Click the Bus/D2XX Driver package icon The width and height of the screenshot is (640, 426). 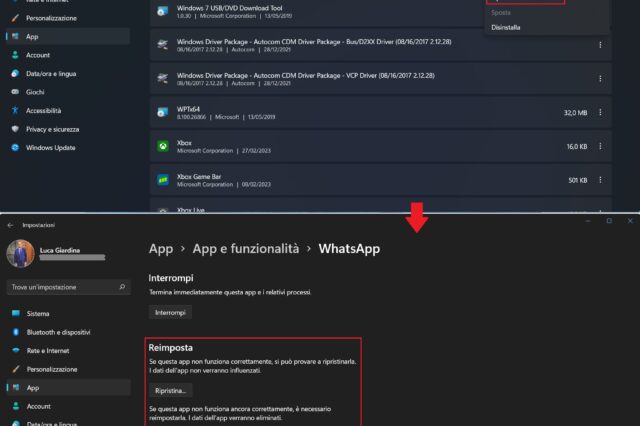click(x=162, y=44)
